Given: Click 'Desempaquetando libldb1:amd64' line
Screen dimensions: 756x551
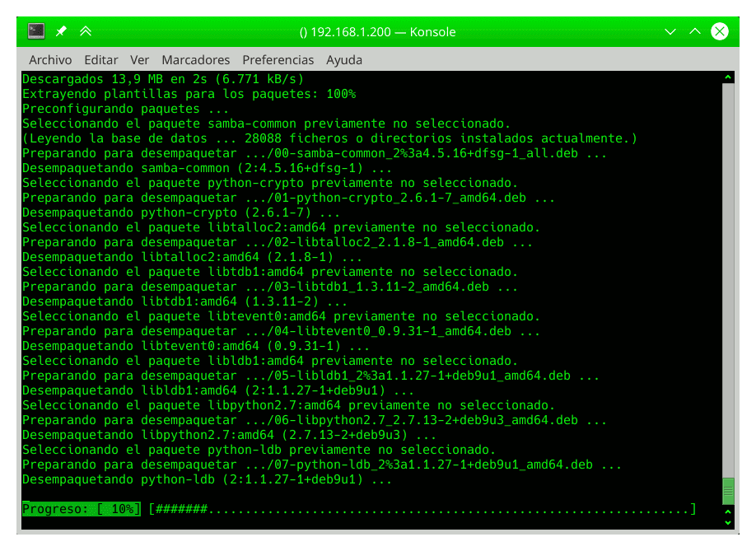Looking at the screenshot, I should pos(218,390).
